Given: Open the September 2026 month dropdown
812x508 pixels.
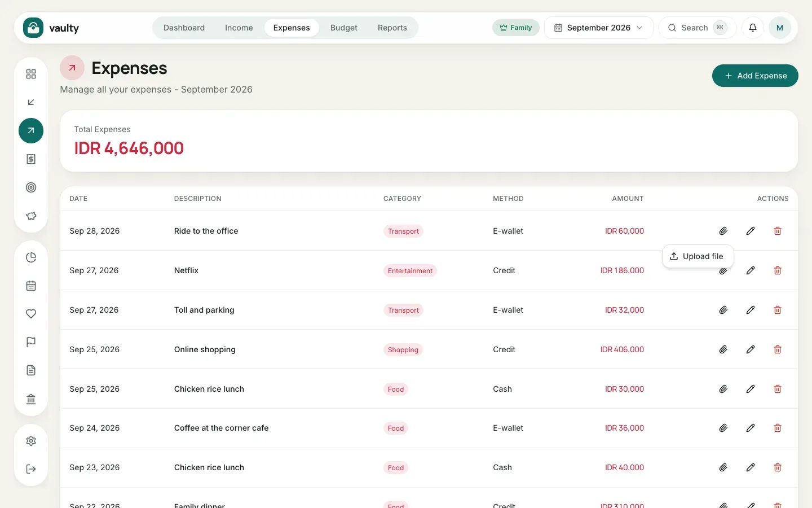Looking at the screenshot, I should click(x=598, y=28).
